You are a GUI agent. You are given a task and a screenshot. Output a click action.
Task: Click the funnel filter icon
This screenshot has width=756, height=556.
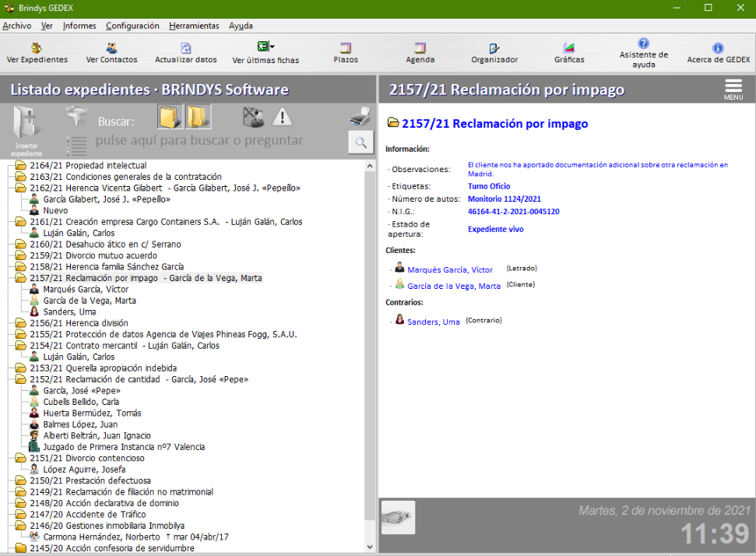coord(76,118)
